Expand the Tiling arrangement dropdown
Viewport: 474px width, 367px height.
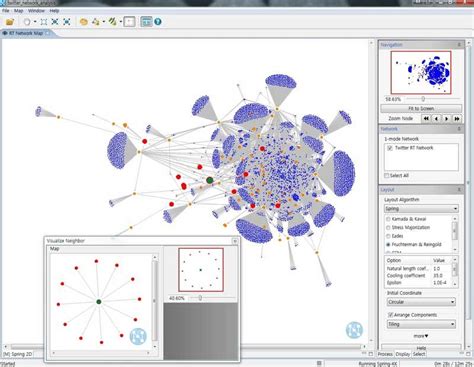pyautogui.click(x=421, y=324)
